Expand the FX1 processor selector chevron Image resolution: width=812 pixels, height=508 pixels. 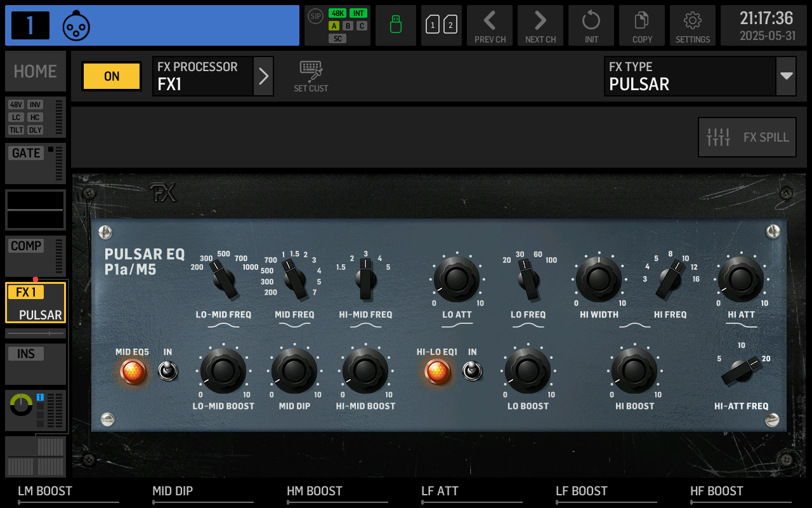point(263,76)
